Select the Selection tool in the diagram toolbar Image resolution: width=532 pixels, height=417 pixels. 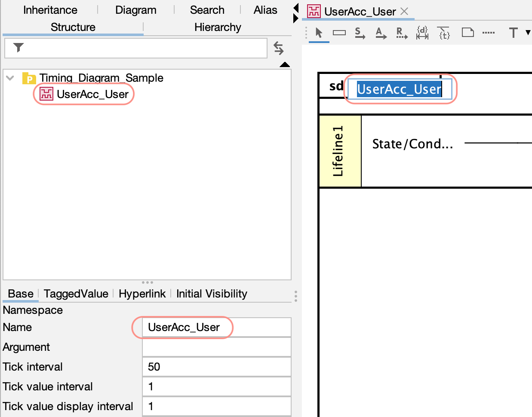pos(319,33)
